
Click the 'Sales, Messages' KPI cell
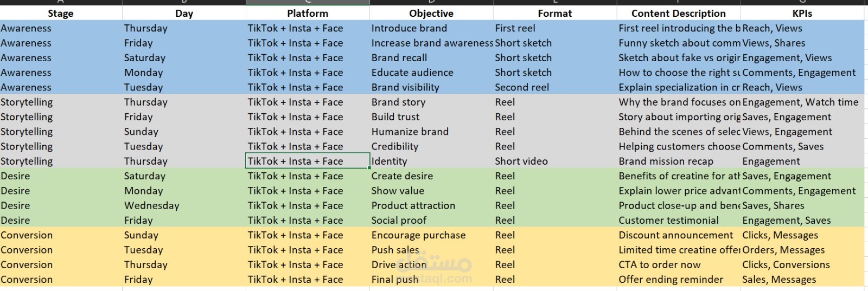coord(802,279)
